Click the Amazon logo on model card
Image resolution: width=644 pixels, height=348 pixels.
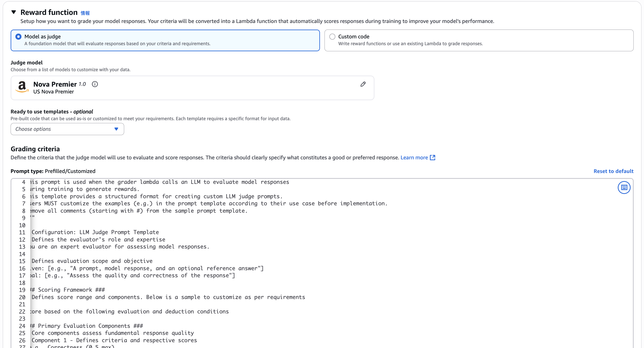[x=22, y=87]
